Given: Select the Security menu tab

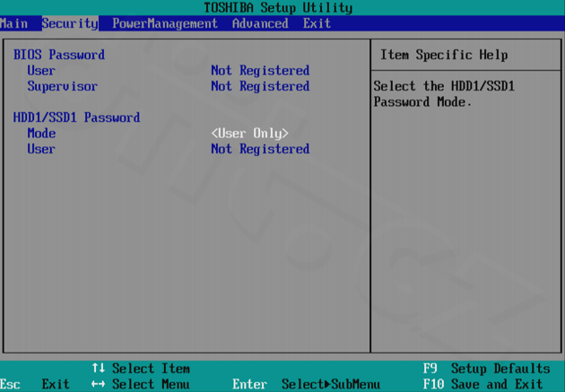Looking at the screenshot, I should pos(70,24).
